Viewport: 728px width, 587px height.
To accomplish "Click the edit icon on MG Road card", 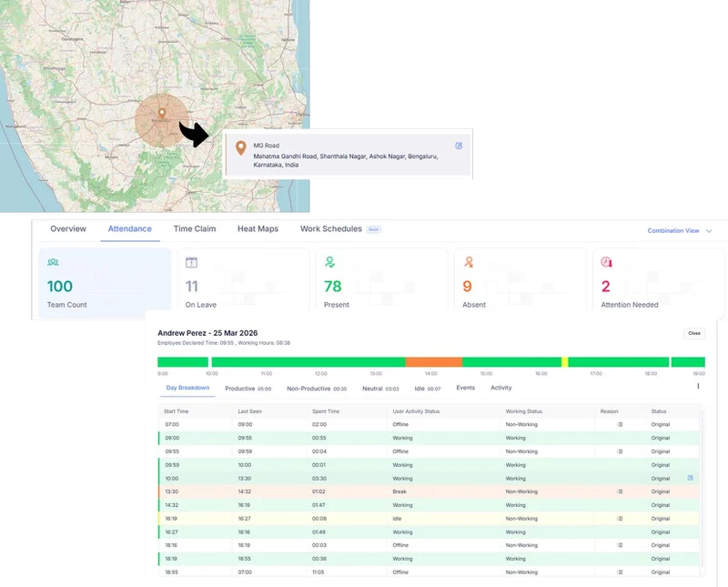I will [x=459, y=146].
